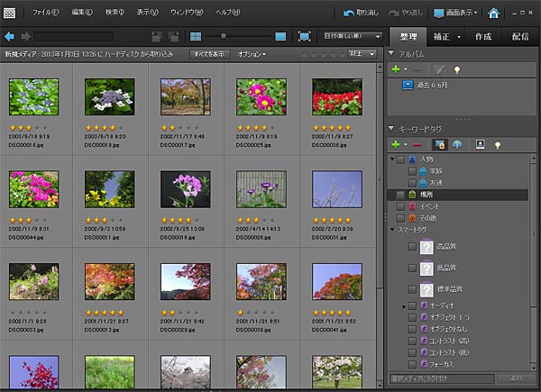Set fifth star in the rating filter
Viewport: 541px width, 392px height.
342,54
